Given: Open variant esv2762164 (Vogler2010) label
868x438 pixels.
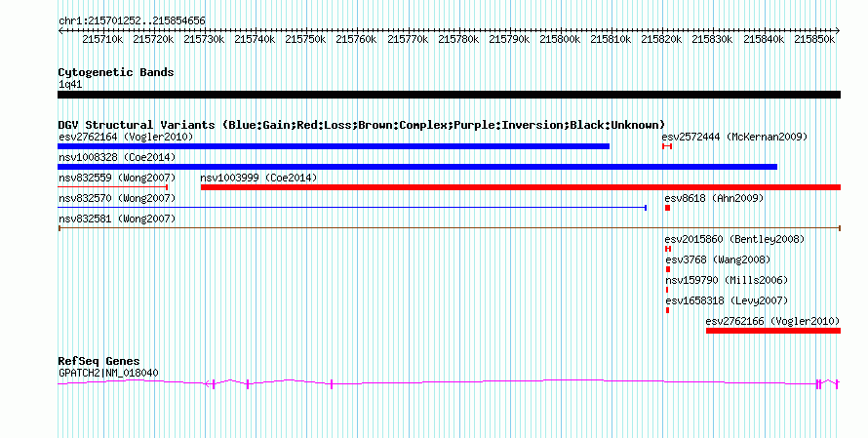Looking at the screenshot, I should pos(126,137).
